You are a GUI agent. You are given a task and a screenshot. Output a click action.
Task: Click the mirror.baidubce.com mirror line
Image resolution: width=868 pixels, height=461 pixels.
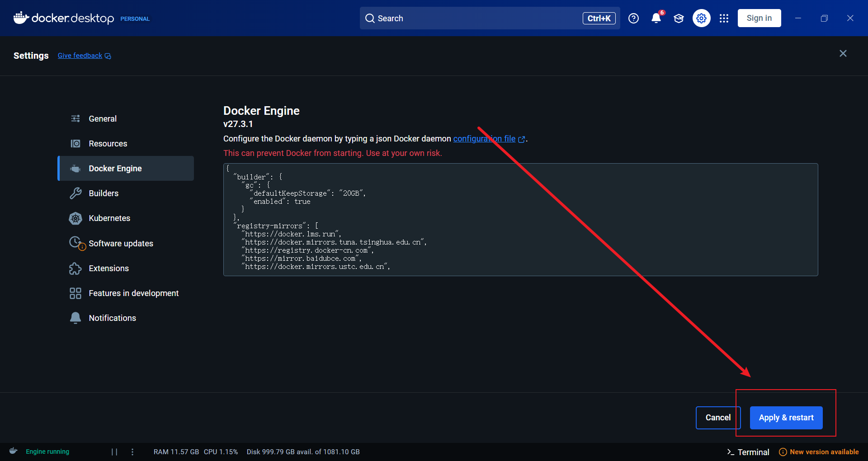coord(302,259)
